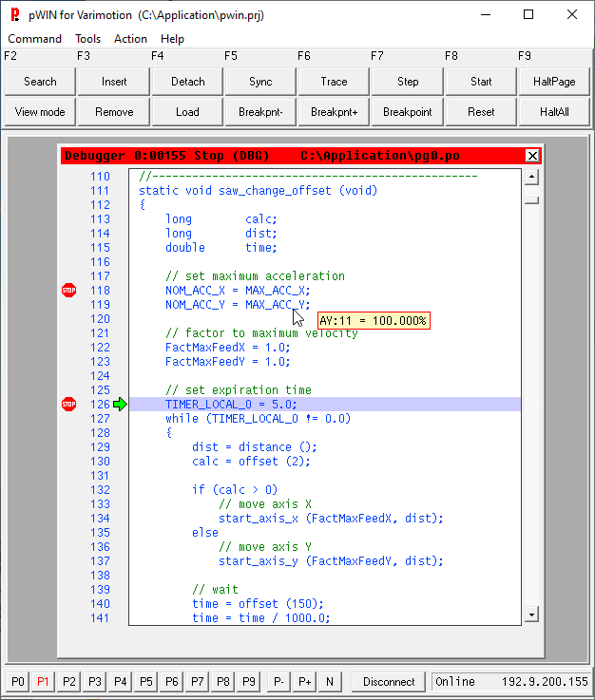The image size is (595, 700).
Task: Click code line 'calc = offset (2);'
Action: click(x=251, y=462)
